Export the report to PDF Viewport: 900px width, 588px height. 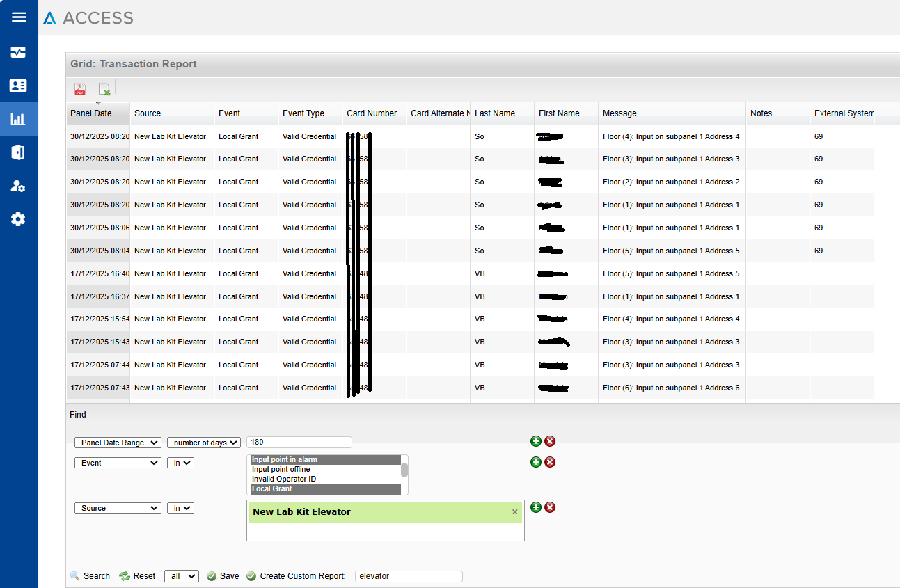[x=80, y=89]
